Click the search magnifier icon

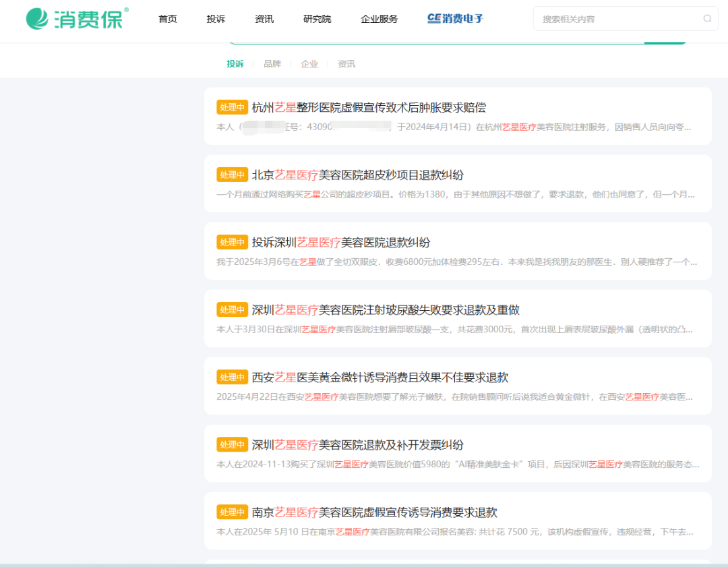pos(707,19)
